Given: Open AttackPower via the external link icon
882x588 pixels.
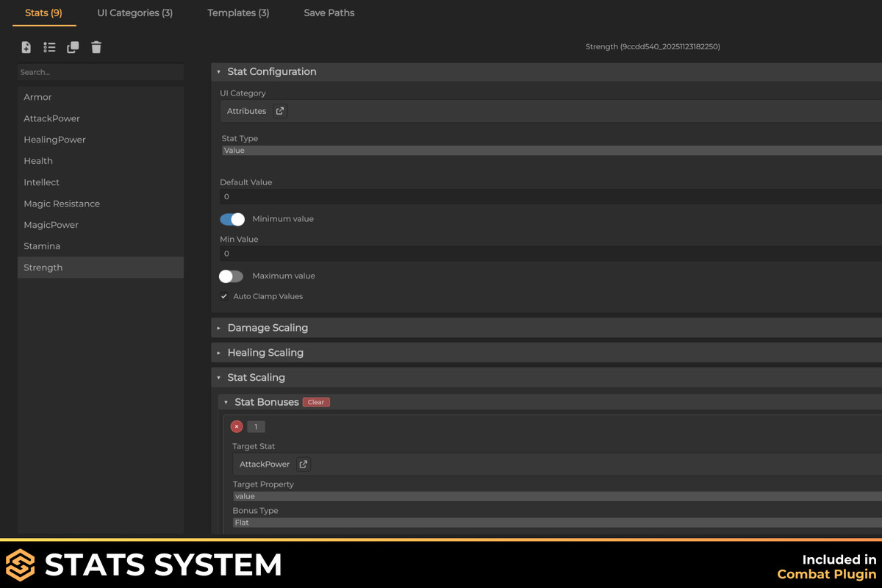Looking at the screenshot, I should [x=302, y=464].
